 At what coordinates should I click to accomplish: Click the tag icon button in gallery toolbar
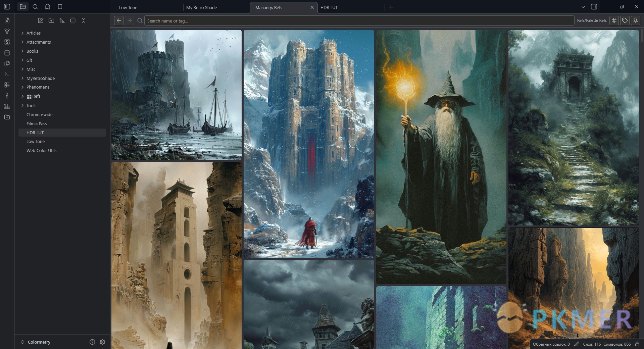(625, 20)
